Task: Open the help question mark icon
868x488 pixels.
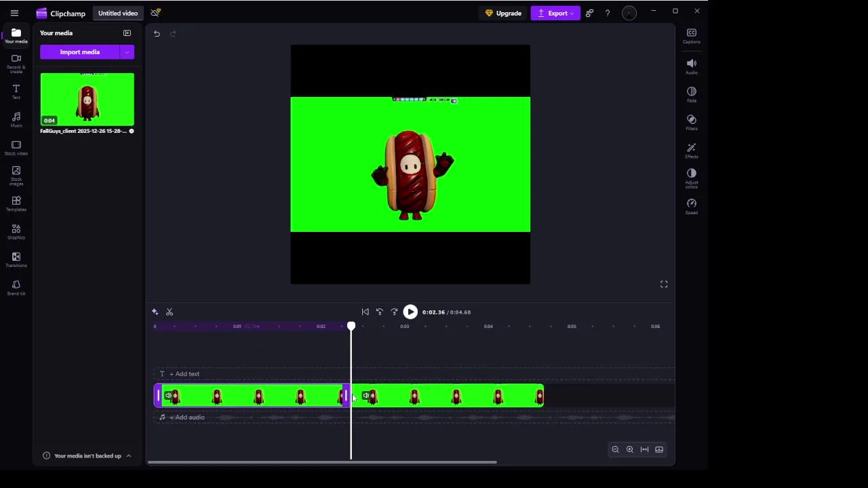Action: (x=608, y=13)
